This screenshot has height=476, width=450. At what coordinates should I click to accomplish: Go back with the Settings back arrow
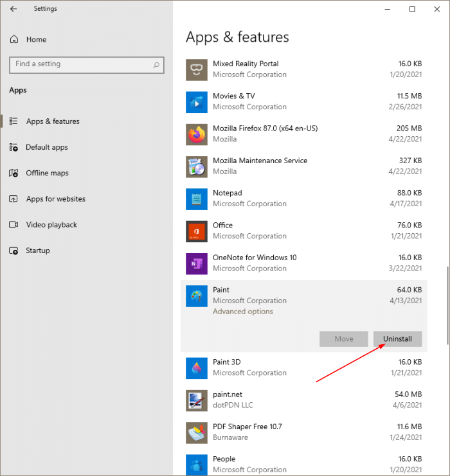click(14, 9)
